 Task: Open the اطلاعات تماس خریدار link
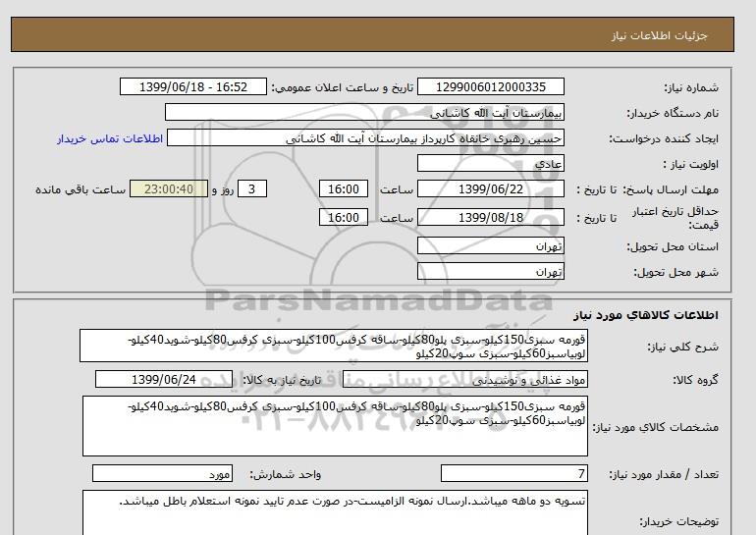(110, 138)
